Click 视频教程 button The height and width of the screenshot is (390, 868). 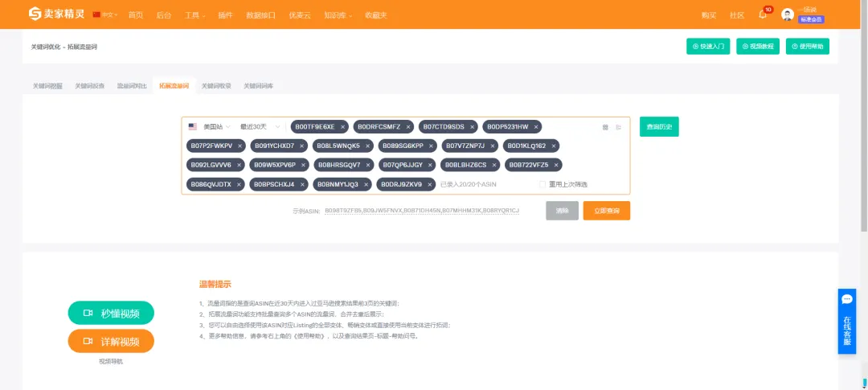[x=758, y=47]
